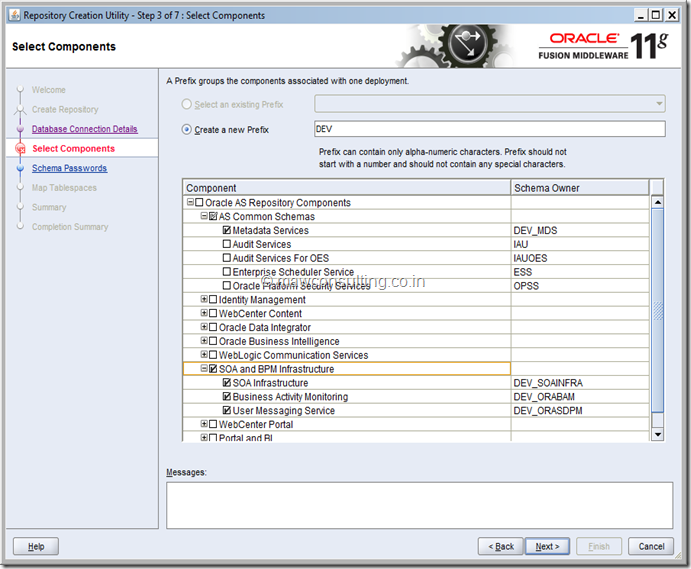This screenshot has width=691, height=569.
Task: Click the DEV_ORABAM schema owner cell
Action: 580,396
